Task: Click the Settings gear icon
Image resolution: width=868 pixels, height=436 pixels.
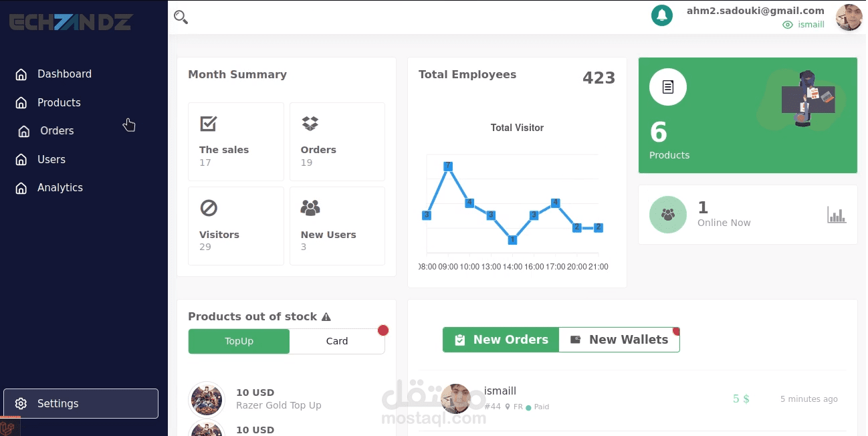Action: point(21,403)
